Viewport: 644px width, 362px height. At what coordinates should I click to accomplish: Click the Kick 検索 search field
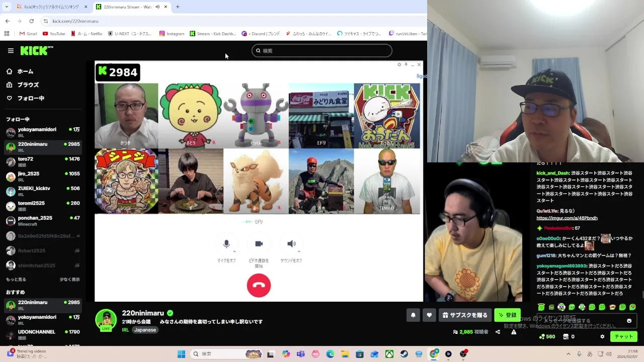tap(322, 51)
